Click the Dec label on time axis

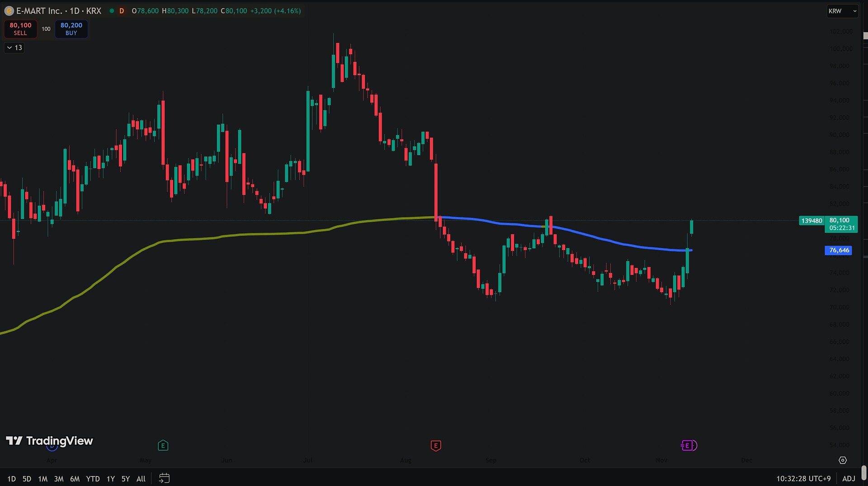[747, 460]
